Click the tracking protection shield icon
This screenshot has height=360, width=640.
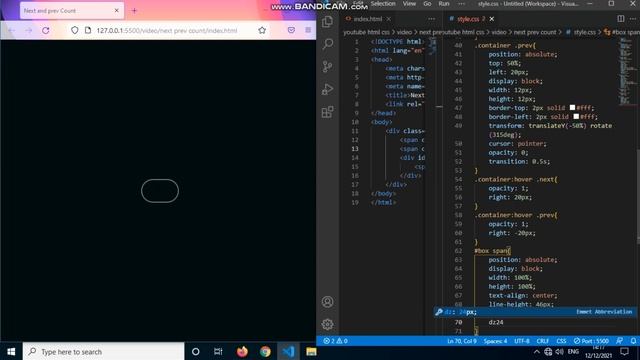click(75, 30)
